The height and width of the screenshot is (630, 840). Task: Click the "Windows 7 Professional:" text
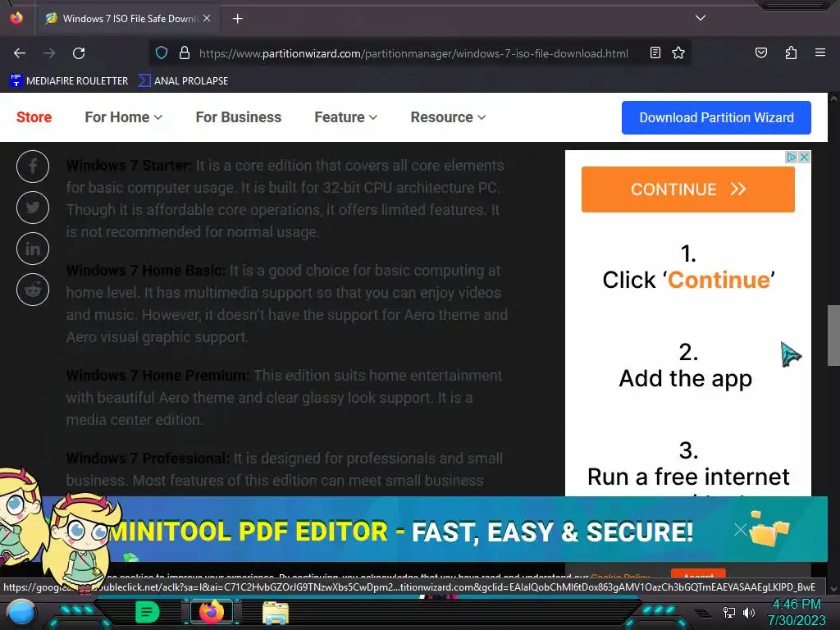tap(148, 459)
